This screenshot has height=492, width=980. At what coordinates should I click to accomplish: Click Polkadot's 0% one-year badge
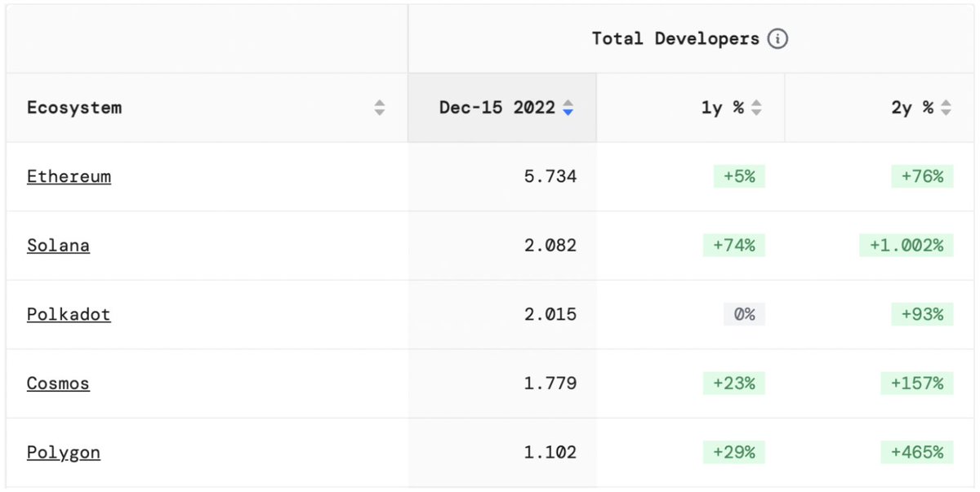tap(744, 314)
